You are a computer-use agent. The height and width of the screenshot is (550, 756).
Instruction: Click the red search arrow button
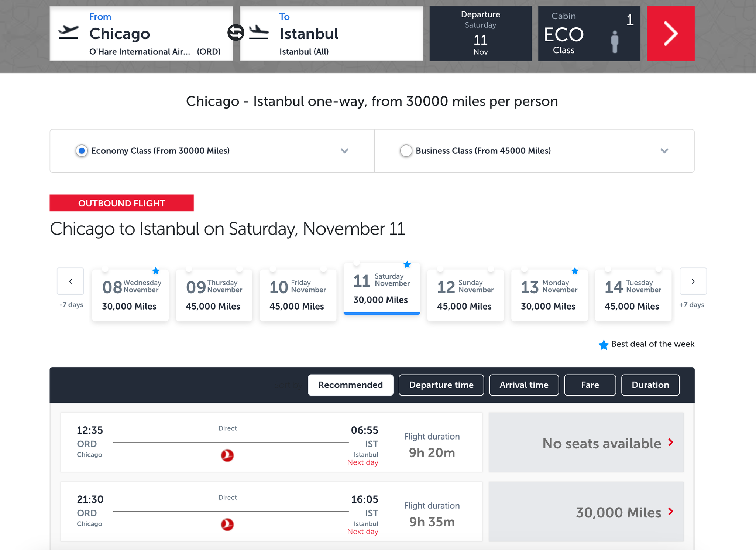coord(670,33)
